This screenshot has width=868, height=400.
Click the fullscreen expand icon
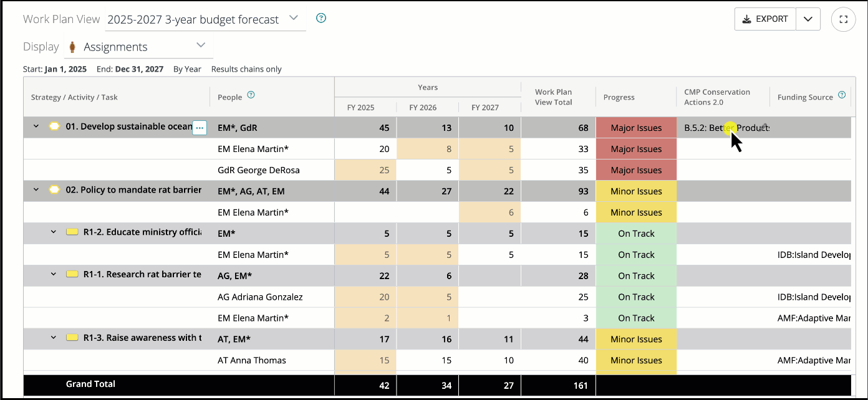point(843,19)
